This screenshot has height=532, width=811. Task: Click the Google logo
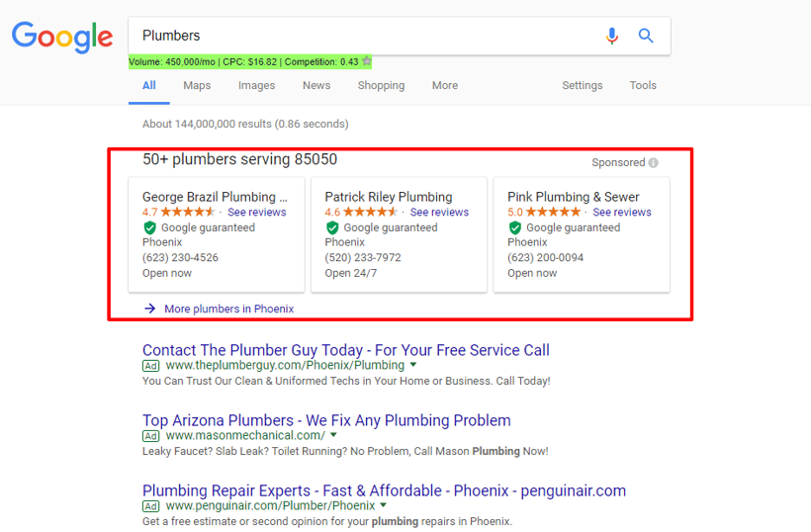tap(62, 38)
